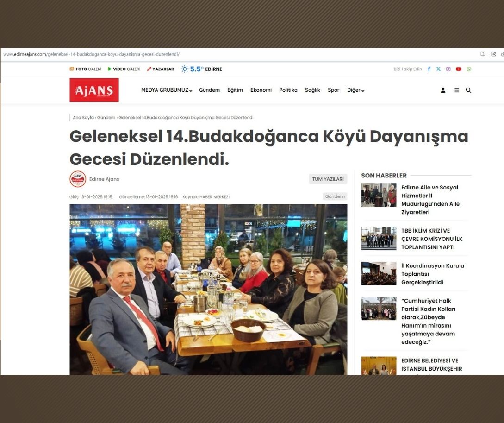Open the Facebook social icon
Screen dimensions: 504x423
click(429, 69)
